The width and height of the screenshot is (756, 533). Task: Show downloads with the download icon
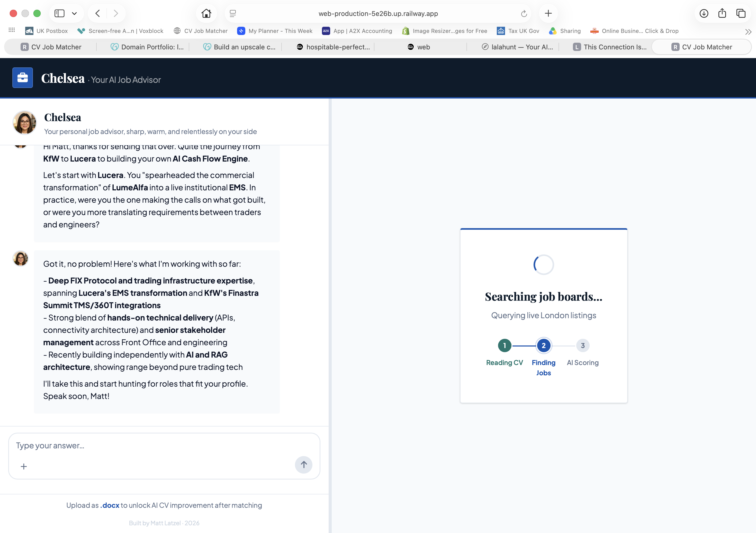point(704,14)
